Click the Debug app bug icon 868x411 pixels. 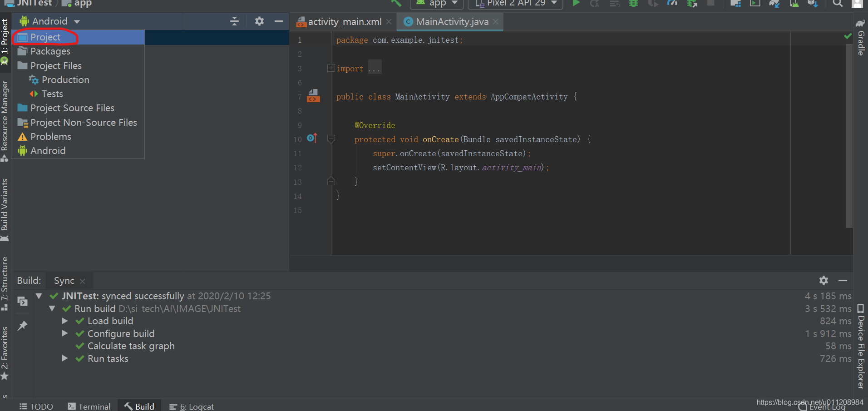(x=633, y=3)
